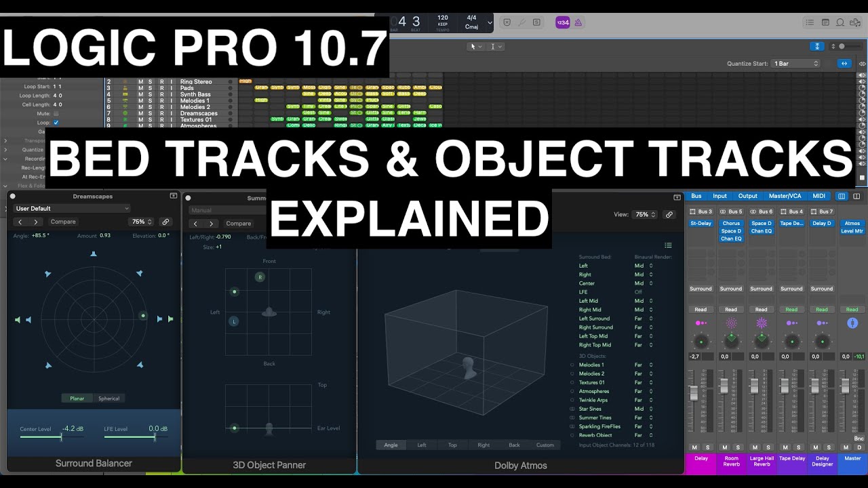Open the media Browsers icon

coord(856,22)
